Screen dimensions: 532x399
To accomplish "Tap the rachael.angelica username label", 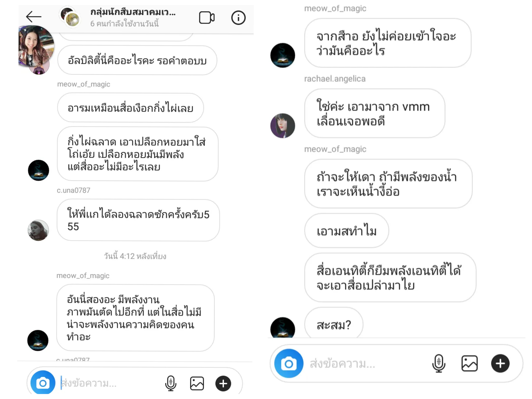I will [335, 79].
